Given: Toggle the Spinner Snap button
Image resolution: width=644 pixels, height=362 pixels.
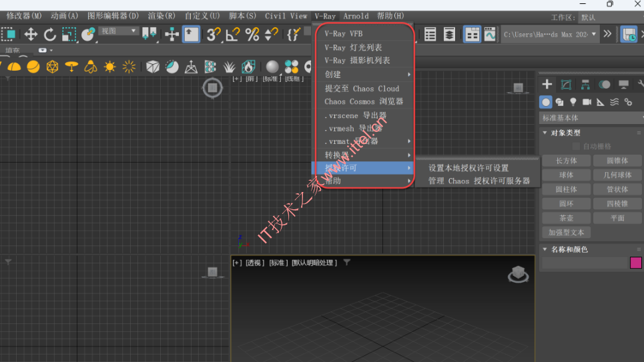Looking at the screenshot, I should (271, 35).
